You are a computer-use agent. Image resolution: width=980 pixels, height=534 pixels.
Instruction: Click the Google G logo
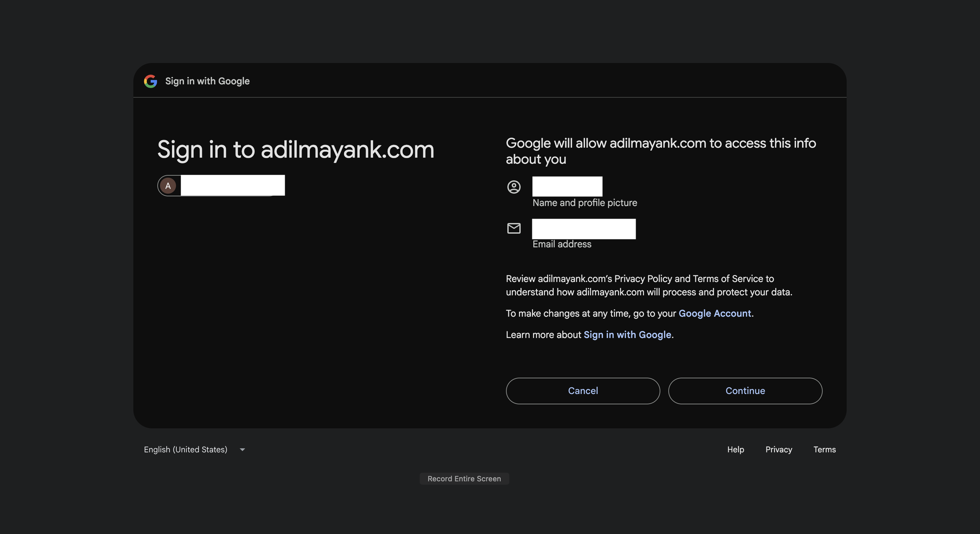tap(151, 81)
